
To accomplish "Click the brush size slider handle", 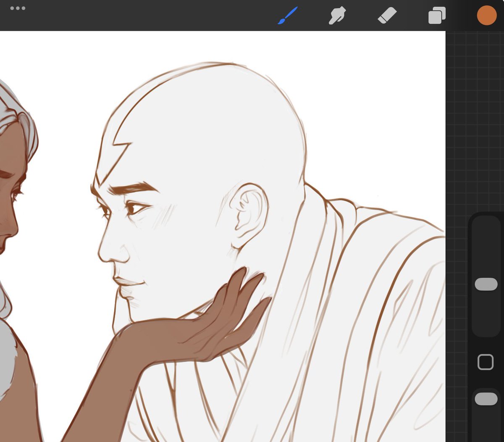I will coord(486,284).
